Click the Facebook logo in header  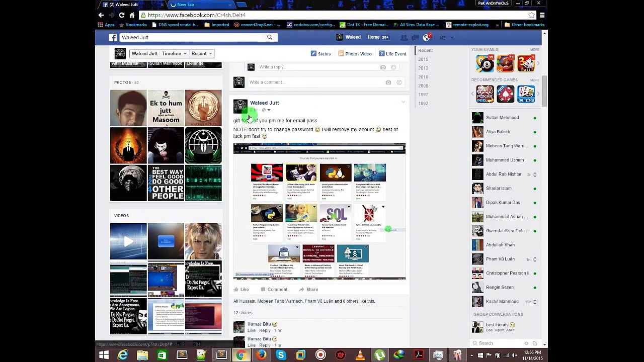click(113, 37)
